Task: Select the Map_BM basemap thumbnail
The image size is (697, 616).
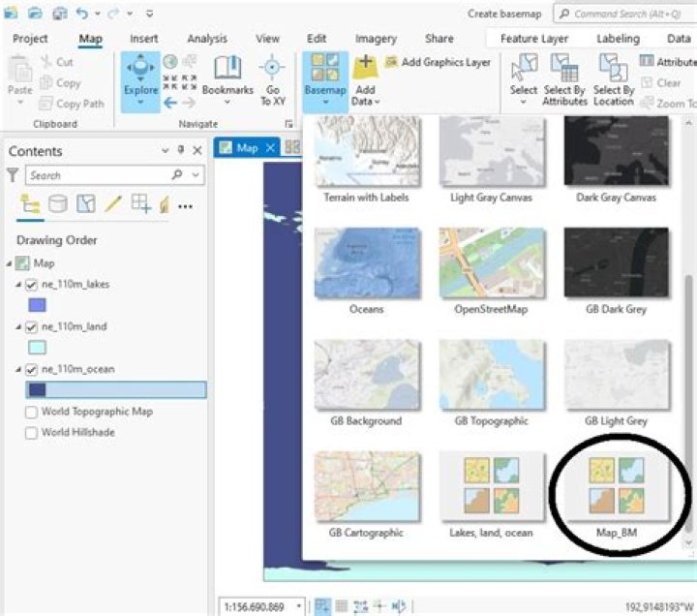Action: 616,487
